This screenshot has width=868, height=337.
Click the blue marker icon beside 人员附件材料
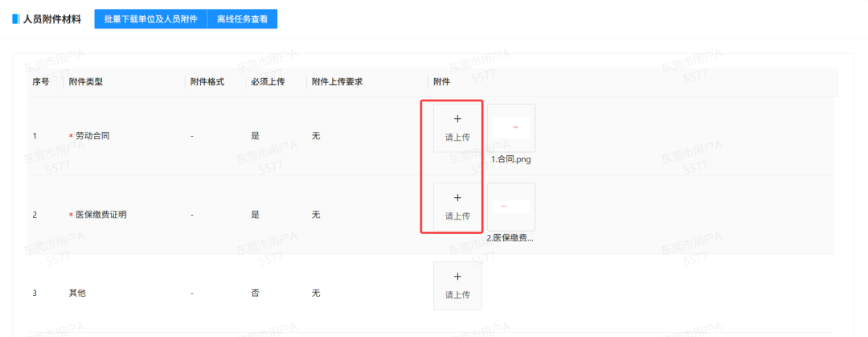coord(15,18)
